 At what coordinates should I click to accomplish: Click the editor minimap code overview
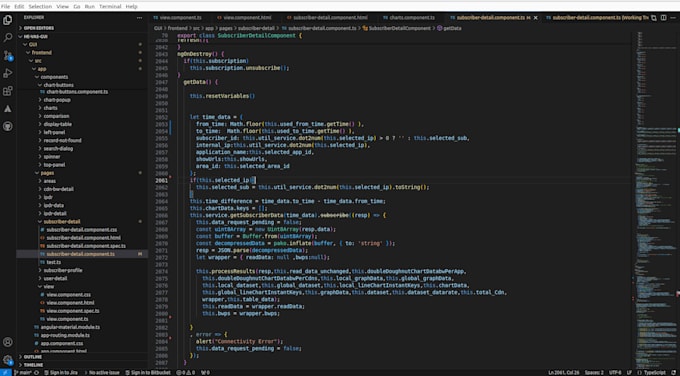(656, 199)
